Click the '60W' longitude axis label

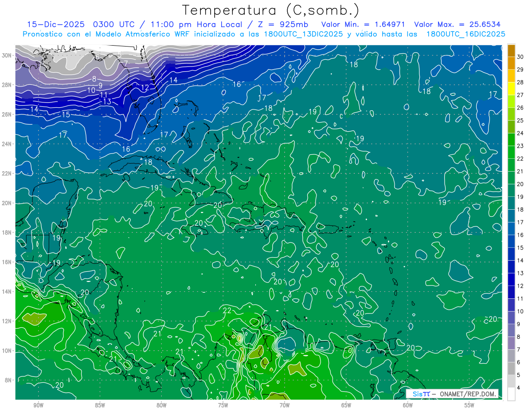pyautogui.click(x=408, y=405)
